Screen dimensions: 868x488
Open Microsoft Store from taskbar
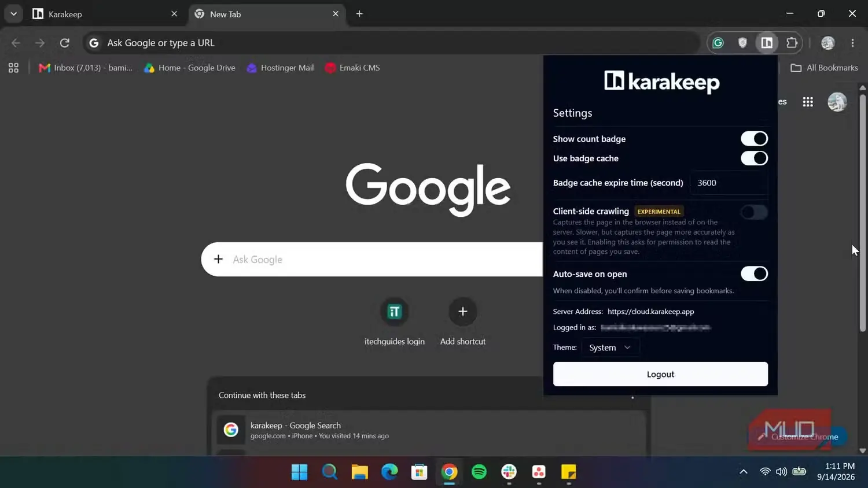pyautogui.click(x=419, y=472)
